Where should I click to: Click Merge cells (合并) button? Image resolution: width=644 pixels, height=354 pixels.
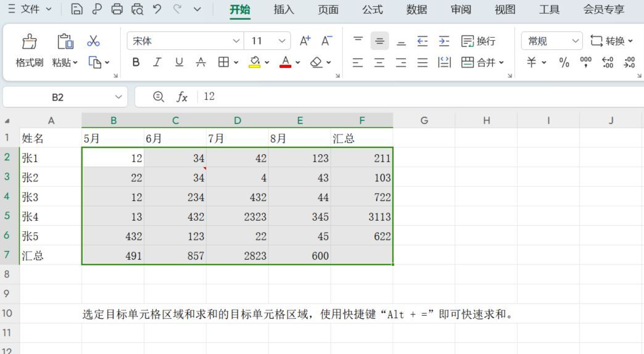pyautogui.click(x=478, y=62)
